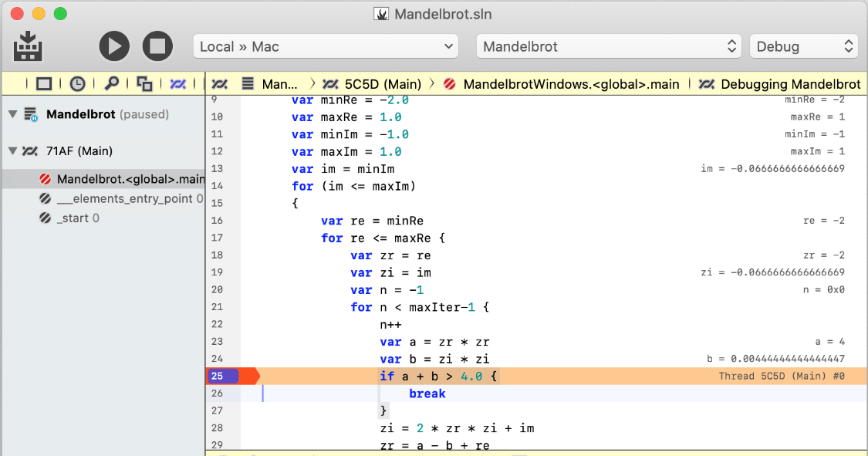Click the Debugging Mandelbrot jump bar item
868x456 pixels.
[791, 84]
